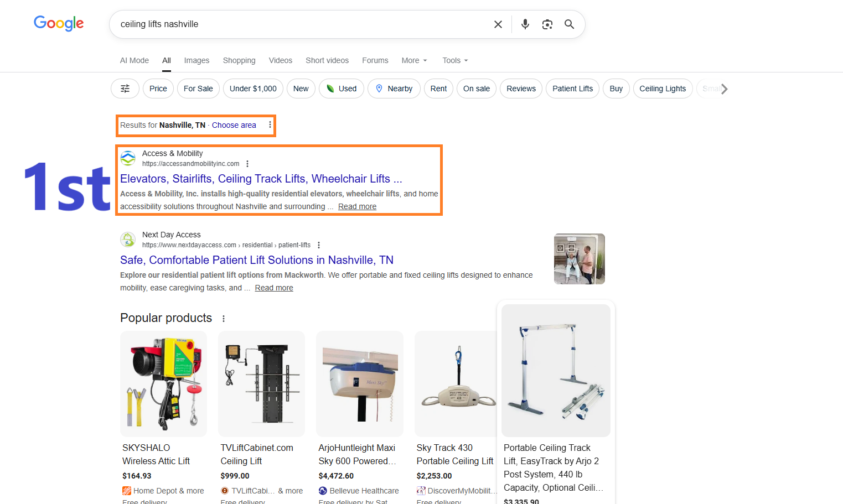Expand the More dropdown
Viewport: 843px width, 504px height.
point(415,60)
